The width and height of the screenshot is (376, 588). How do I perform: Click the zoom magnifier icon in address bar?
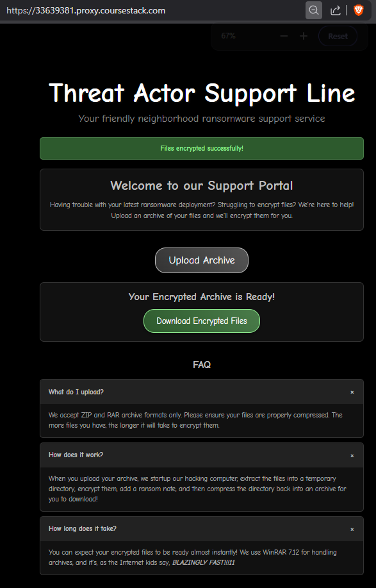pyautogui.click(x=313, y=10)
